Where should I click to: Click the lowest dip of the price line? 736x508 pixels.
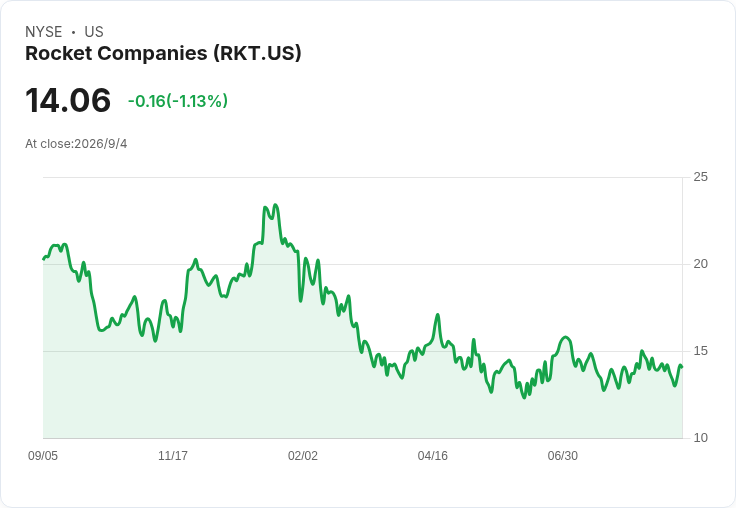coord(524,398)
